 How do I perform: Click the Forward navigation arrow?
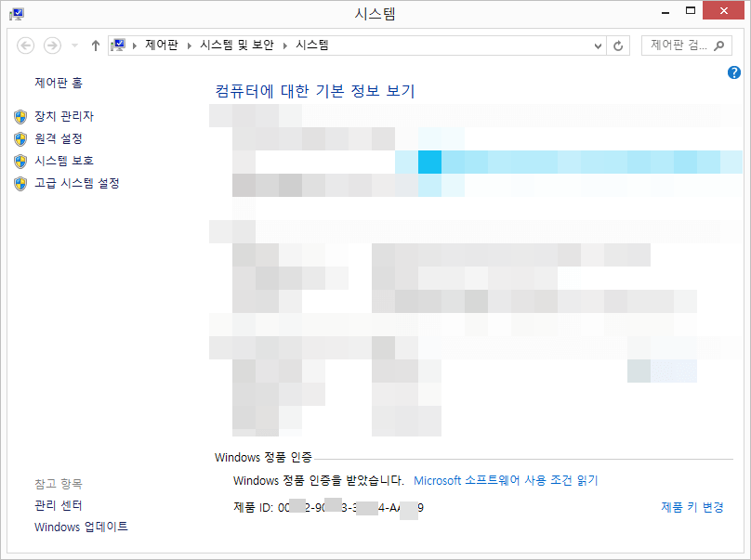coord(52,46)
